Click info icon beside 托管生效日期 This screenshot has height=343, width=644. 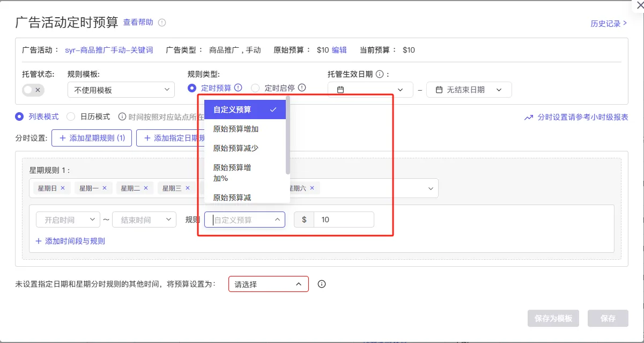(380, 75)
